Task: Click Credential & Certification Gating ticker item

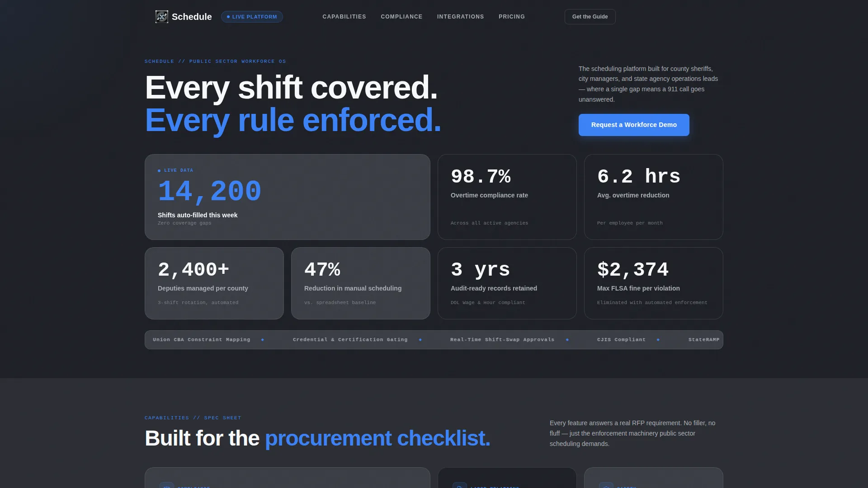Action: coord(350,340)
